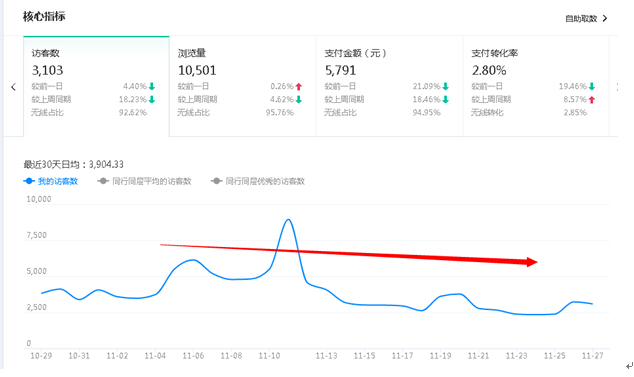634x377 pixels.
Task: Select the 浏览量 metric card
Action: click(243, 86)
